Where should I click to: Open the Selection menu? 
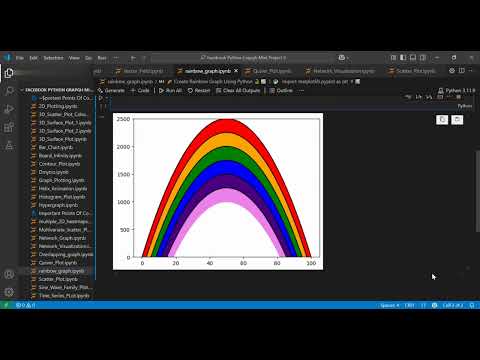coord(53,58)
